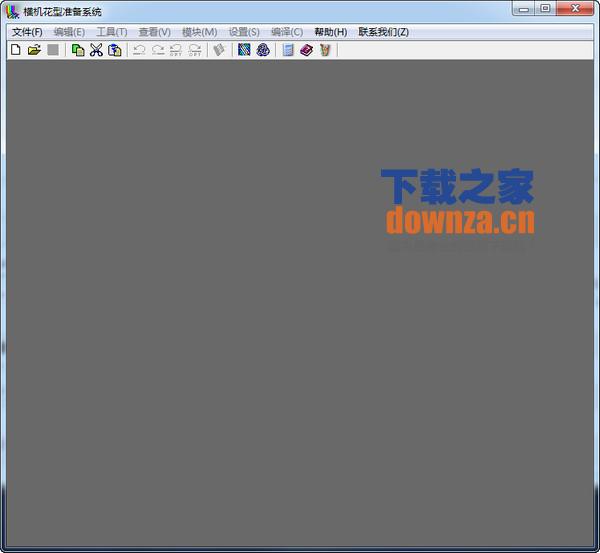Viewport: 600px width, 553px height.
Task: Open the 编辑(E) menu
Action: pyautogui.click(x=69, y=32)
